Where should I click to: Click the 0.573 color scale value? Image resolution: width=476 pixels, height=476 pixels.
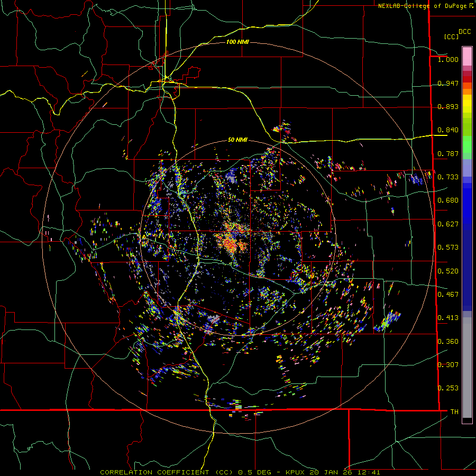448,248
